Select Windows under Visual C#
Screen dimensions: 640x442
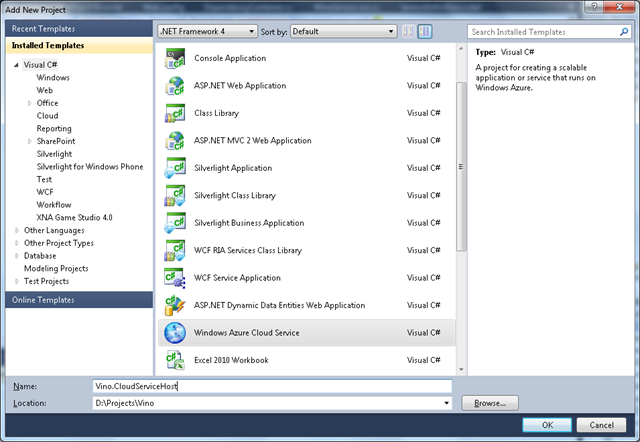click(53, 78)
